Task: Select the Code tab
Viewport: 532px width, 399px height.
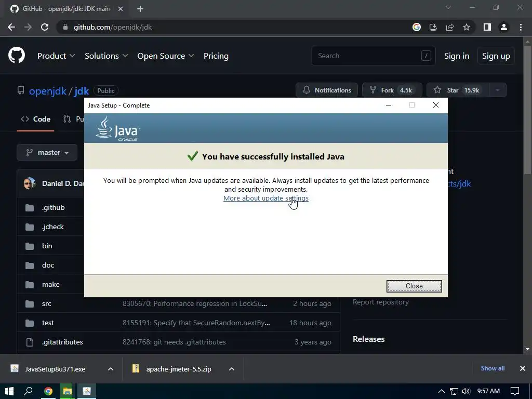Action: click(x=36, y=119)
